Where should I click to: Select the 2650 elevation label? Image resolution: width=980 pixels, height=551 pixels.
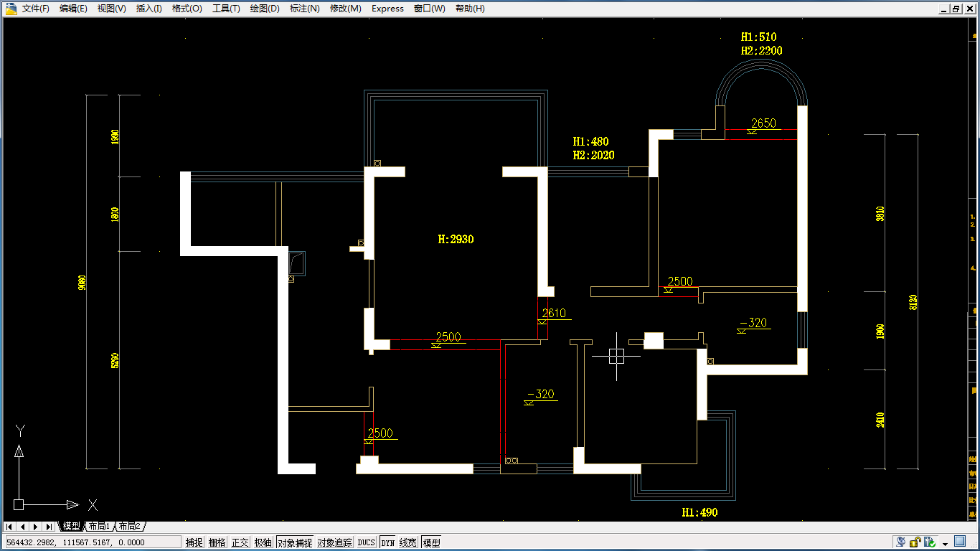[763, 123]
